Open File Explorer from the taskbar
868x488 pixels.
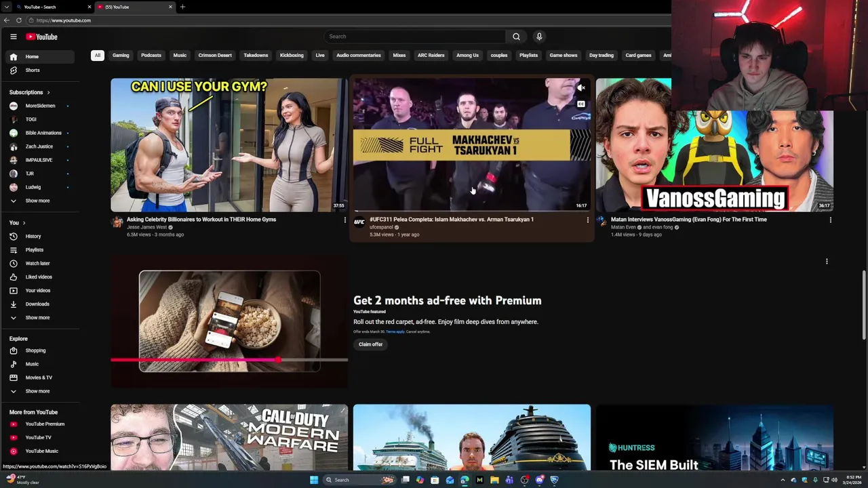click(494, 480)
